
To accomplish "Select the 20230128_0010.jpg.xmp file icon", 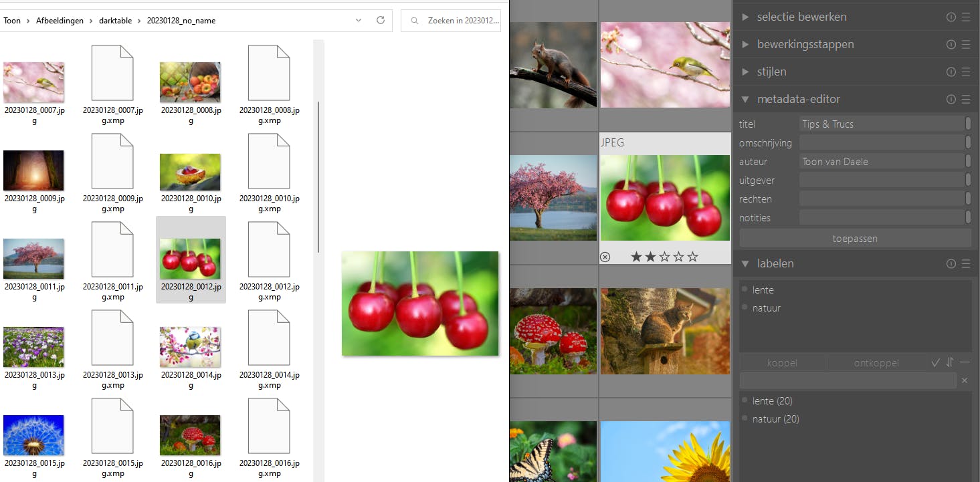I will pos(269,161).
